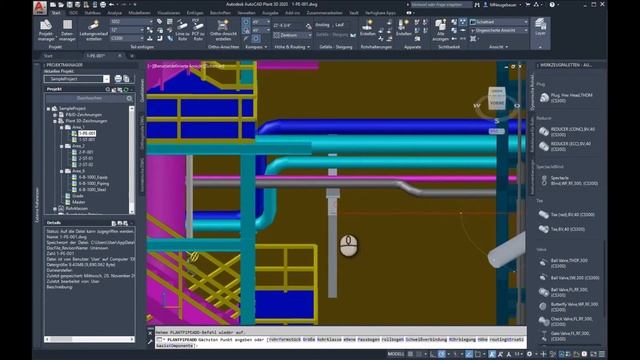
Task: Click the Undo arrow in quick access toolbar
Action: pos(111,4)
